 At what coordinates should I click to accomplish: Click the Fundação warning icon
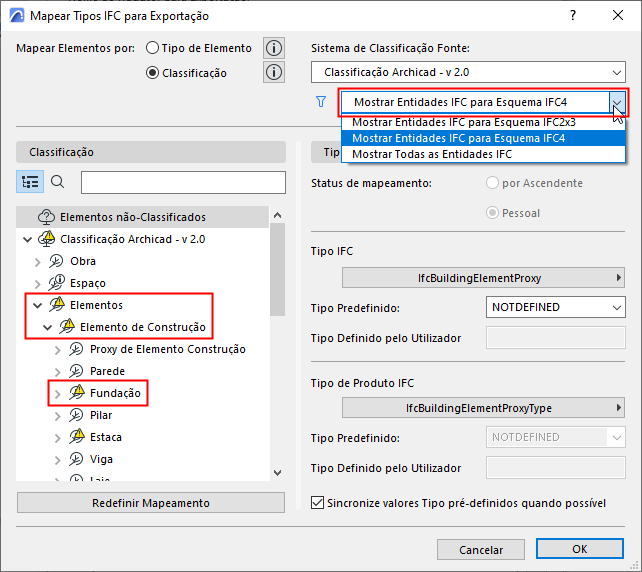click(x=77, y=392)
